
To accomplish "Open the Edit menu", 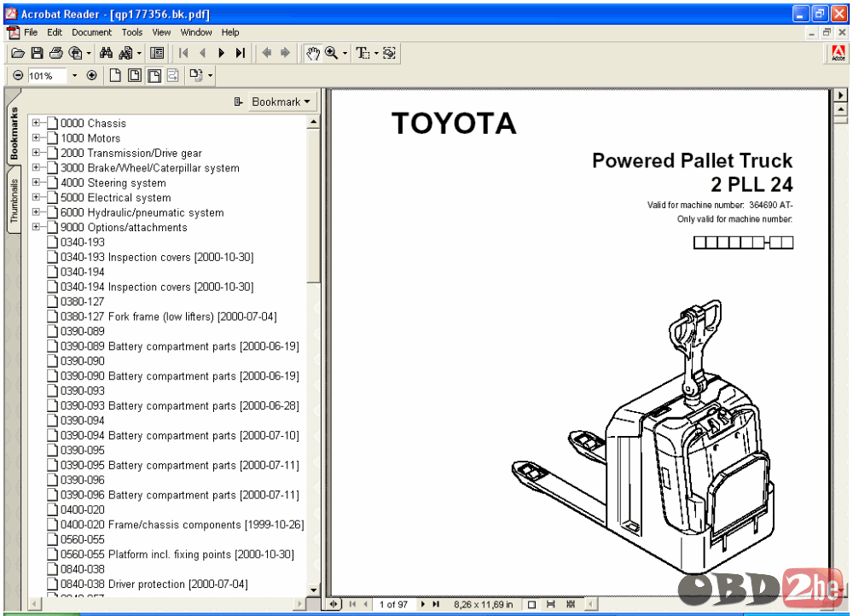I will coord(55,32).
